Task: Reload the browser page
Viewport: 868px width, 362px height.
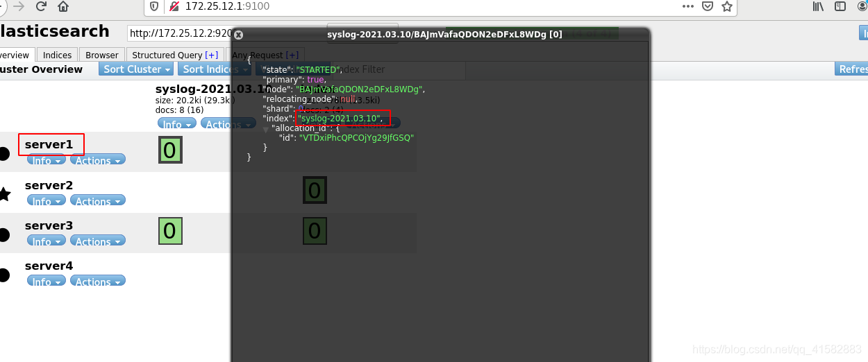Action: tap(41, 7)
